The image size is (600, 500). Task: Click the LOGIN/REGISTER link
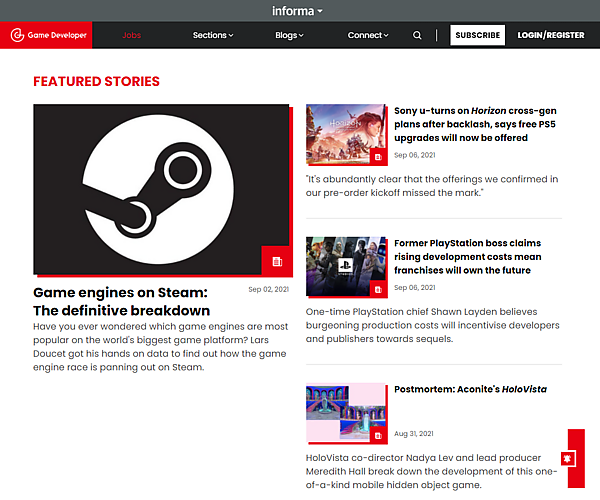[x=550, y=35]
